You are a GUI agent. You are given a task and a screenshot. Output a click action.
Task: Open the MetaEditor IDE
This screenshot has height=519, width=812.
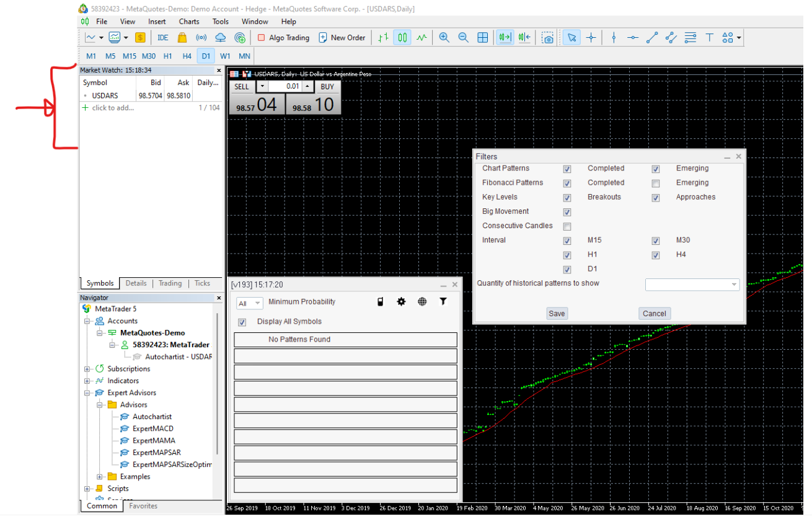(163, 38)
